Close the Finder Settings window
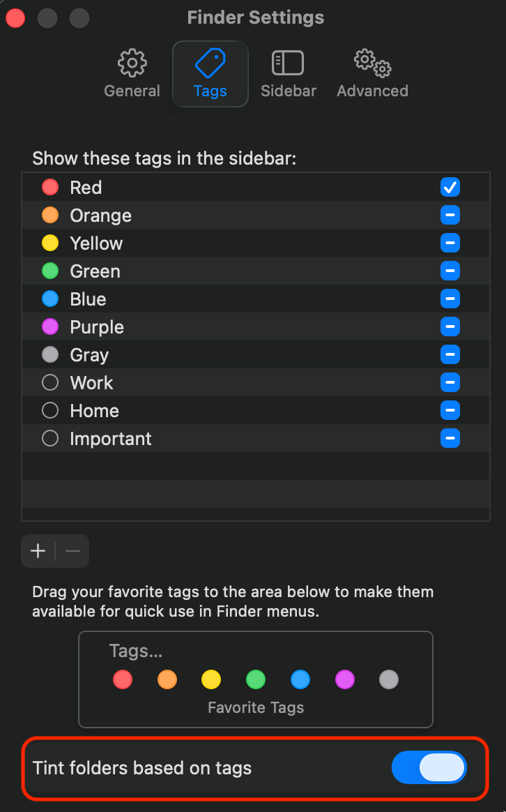506x812 pixels. click(x=15, y=18)
